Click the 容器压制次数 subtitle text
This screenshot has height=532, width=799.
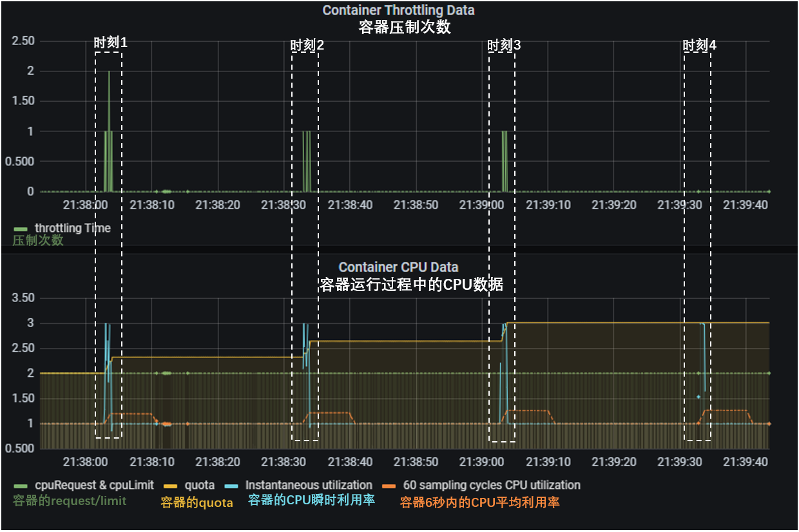pyautogui.click(x=404, y=28)
